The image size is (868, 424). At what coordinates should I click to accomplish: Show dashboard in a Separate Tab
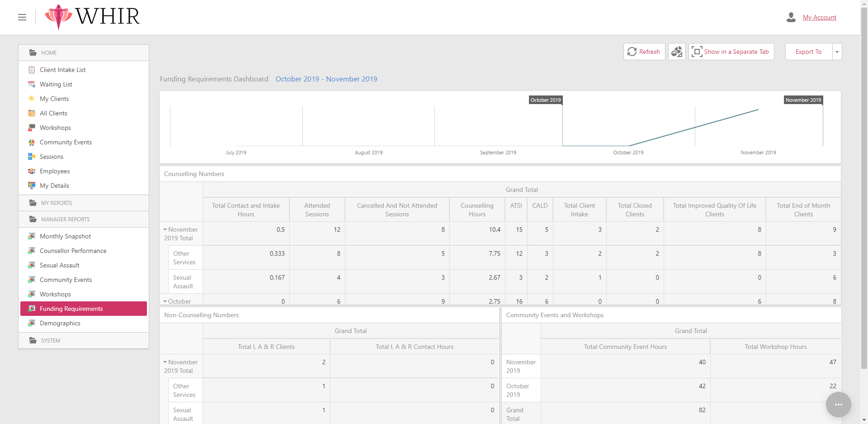731,52
